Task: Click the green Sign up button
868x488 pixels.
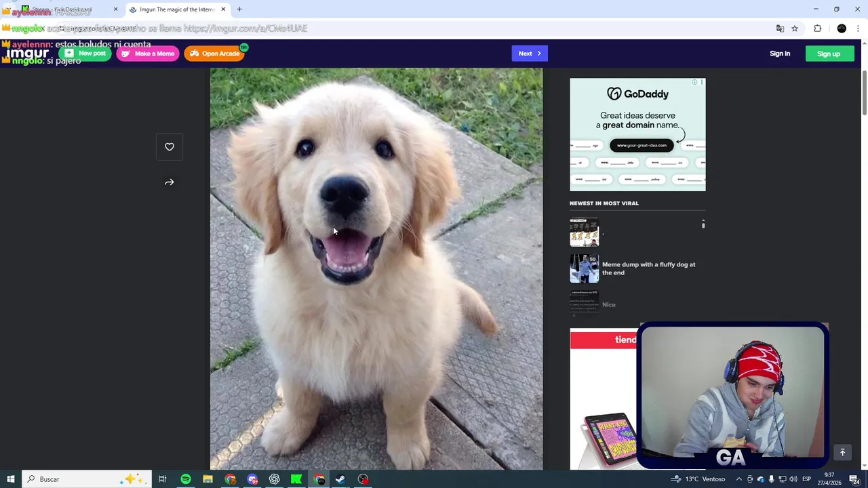Action: 829,54
